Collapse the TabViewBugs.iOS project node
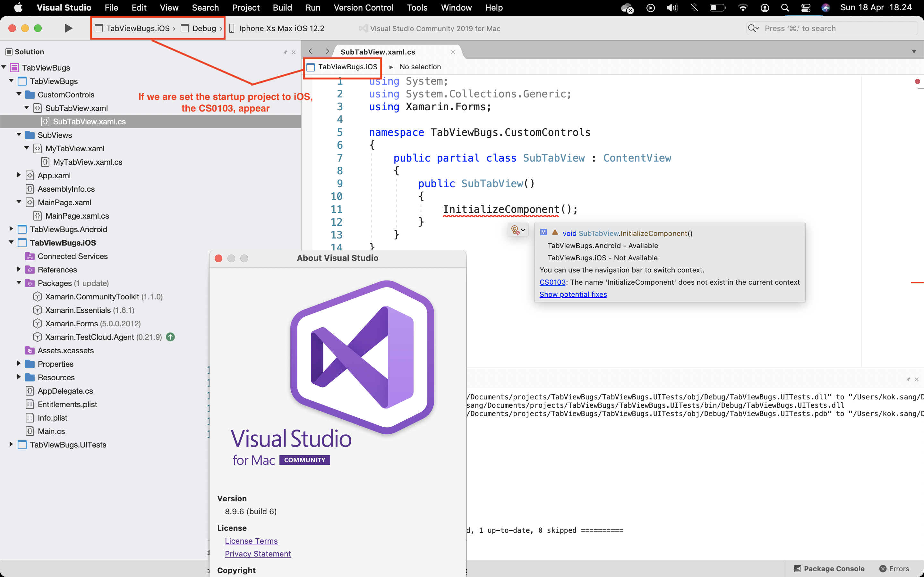Viewport: 924px width, 577px height. 12,243
